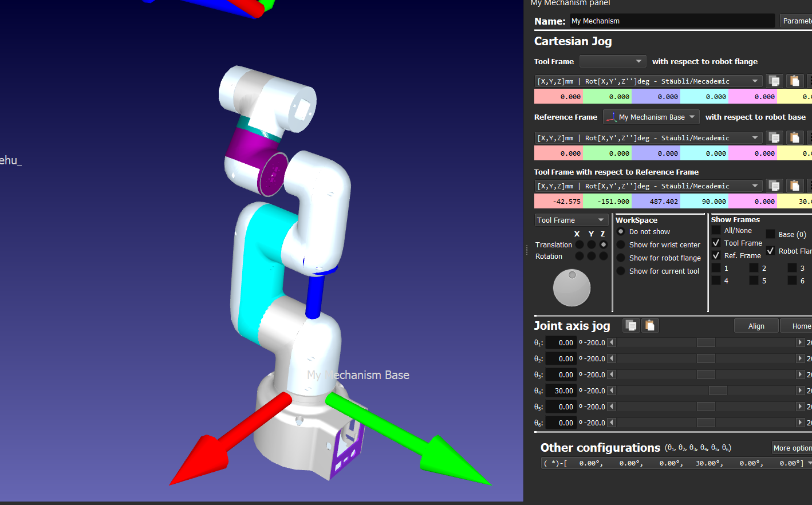Uncheck the Tool Frame checkbox in Show Frames
This screenshot has height=505, width=812.
click(716, 243)
